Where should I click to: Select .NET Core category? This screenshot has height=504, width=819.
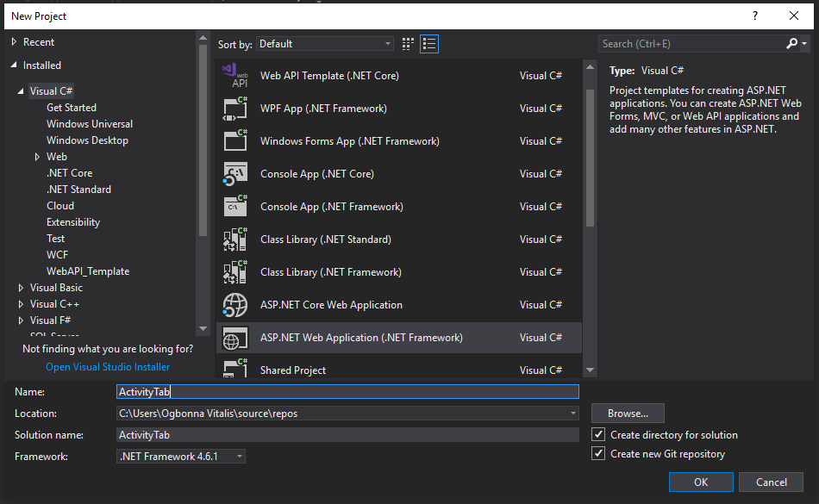click(70, 172)
